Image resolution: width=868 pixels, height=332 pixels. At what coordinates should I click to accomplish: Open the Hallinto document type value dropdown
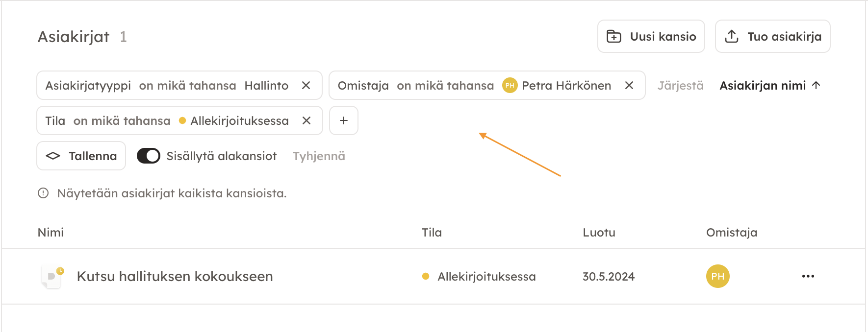[266, 86]
